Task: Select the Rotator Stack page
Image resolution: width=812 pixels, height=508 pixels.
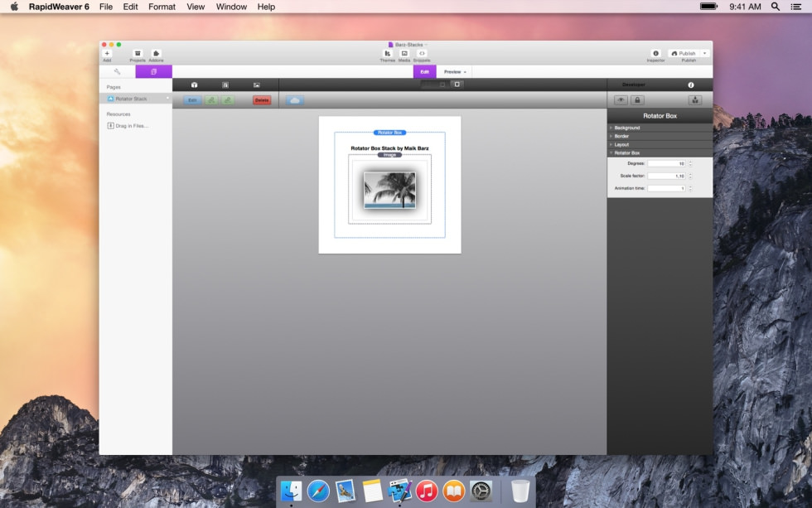Action: coord(136,99)
